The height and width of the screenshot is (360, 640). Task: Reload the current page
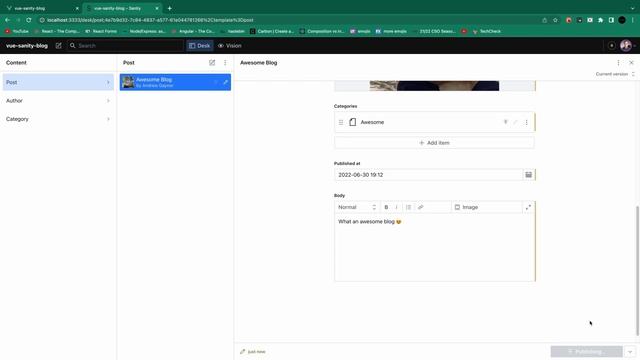point(29,20)
